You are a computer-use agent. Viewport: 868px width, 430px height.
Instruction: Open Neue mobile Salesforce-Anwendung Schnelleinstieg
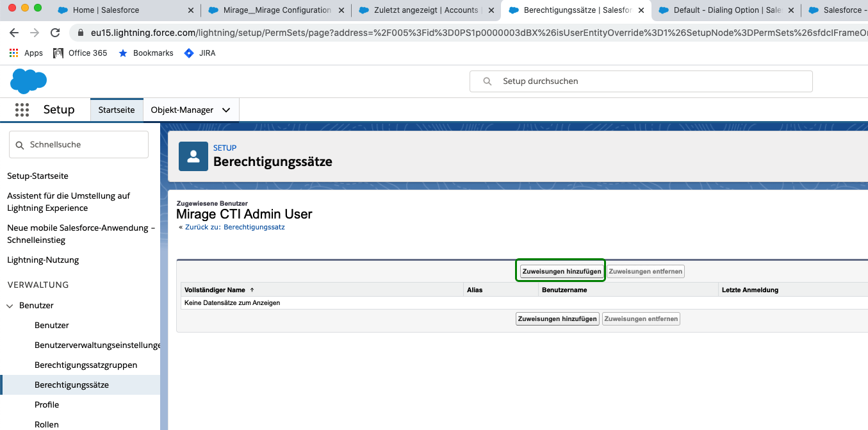(x=81, y=234)
